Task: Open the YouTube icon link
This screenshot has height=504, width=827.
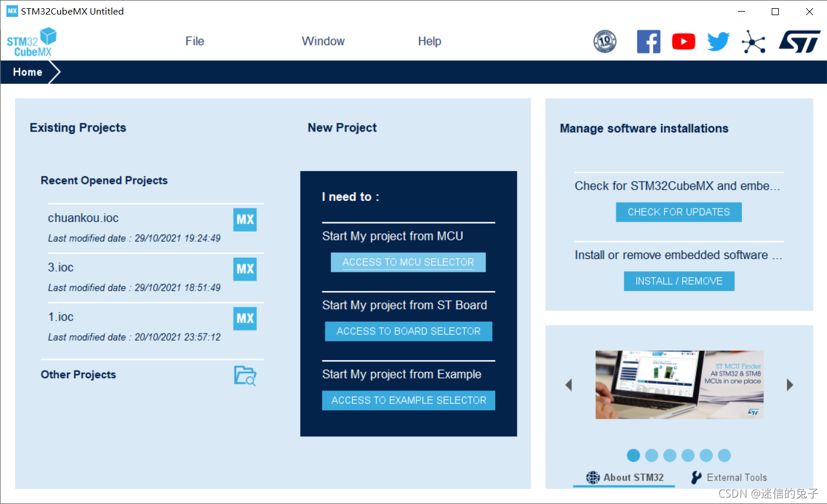Action: point(683,41)
